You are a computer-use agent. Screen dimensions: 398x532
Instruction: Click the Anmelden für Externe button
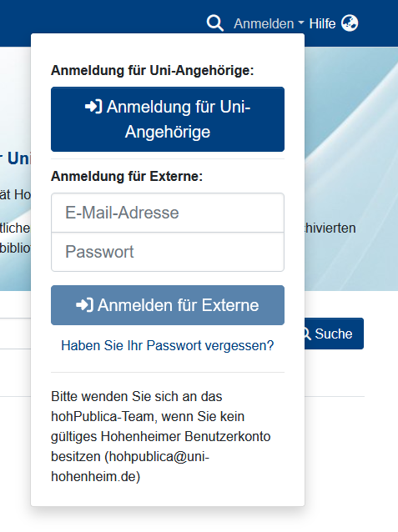pos(168,305)
